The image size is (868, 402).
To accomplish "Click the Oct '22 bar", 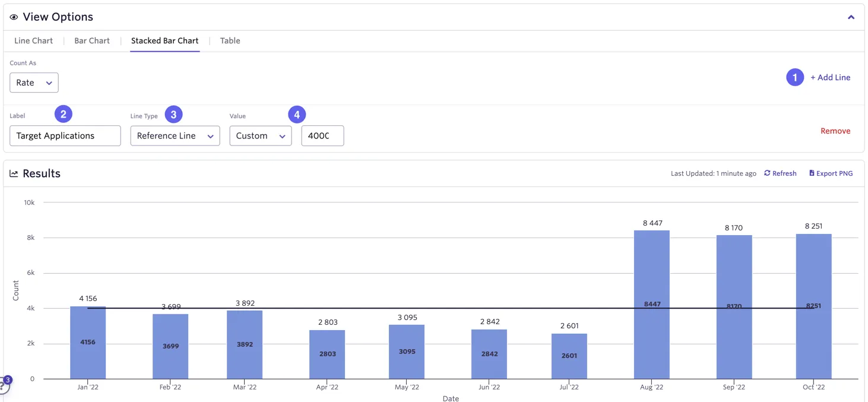I will pos(814,306).
